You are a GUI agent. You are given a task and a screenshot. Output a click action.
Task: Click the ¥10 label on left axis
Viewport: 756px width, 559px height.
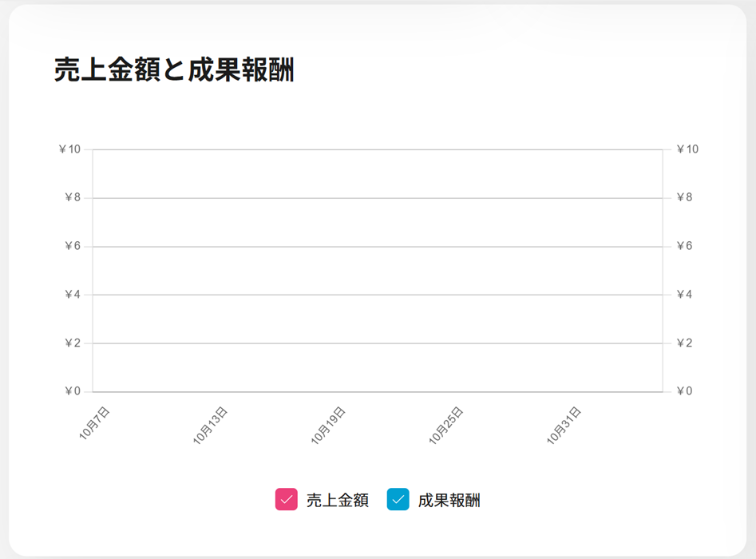click(x=70, y=149)
